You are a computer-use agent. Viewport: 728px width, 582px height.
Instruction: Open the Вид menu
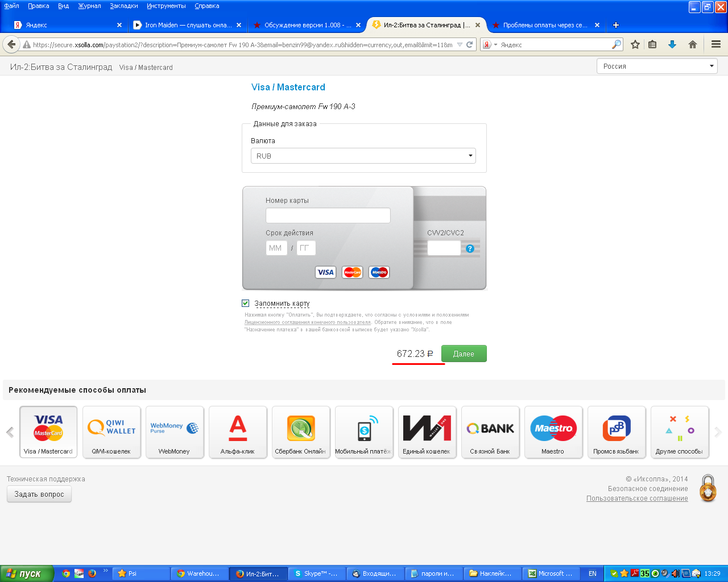point(63,6)
